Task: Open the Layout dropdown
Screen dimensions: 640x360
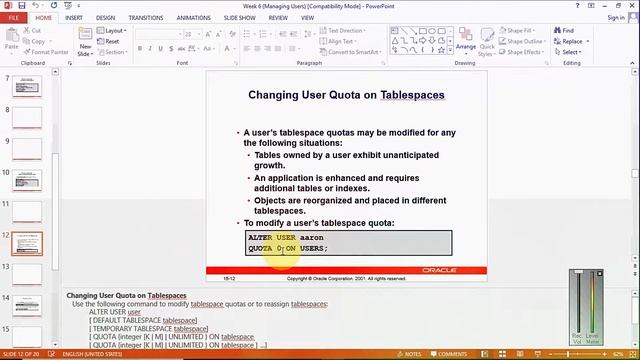Action: 112,31
